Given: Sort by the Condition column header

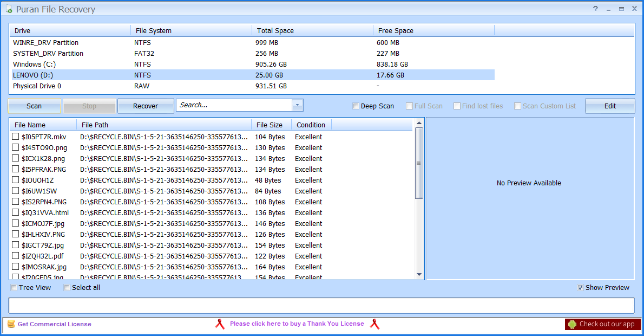Looking at the screenshot, I should click(311, 125).
